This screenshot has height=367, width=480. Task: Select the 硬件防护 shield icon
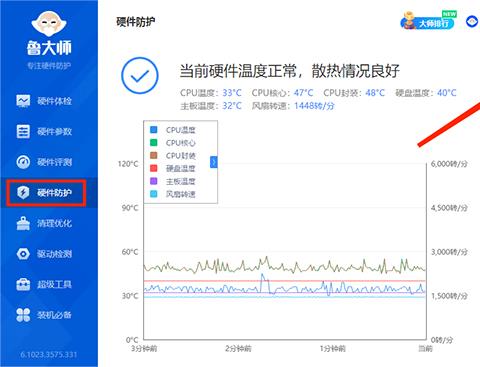23,193
